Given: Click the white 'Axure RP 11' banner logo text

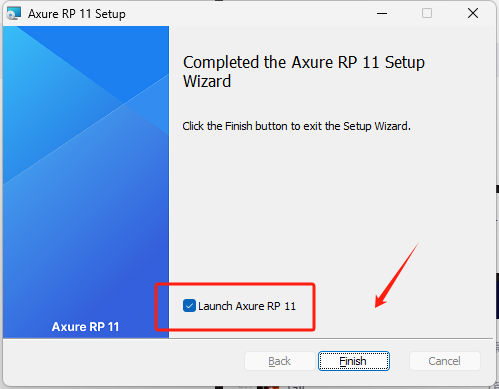Looking at the screenshot, I should [85, 327].
